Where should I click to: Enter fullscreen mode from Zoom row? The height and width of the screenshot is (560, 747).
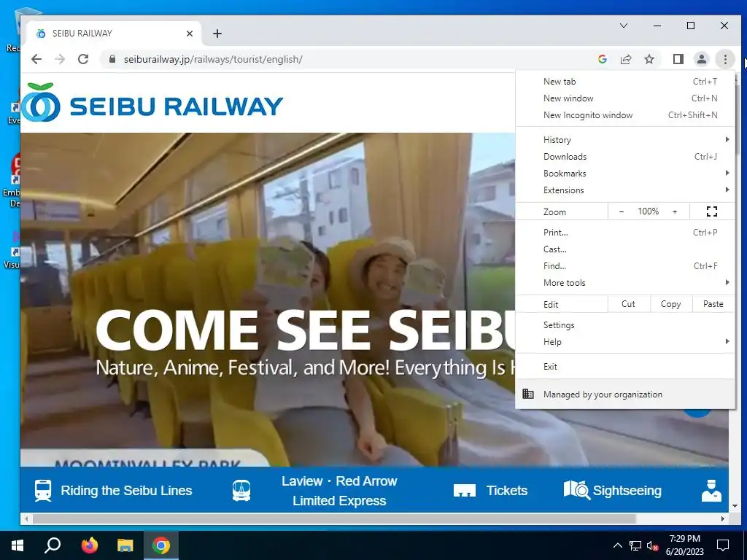pyautogui.click(x=712, y=211)
